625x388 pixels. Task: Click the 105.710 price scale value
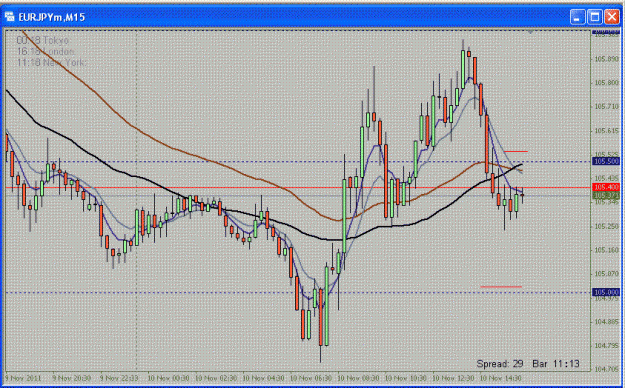[x=607, y=106]
